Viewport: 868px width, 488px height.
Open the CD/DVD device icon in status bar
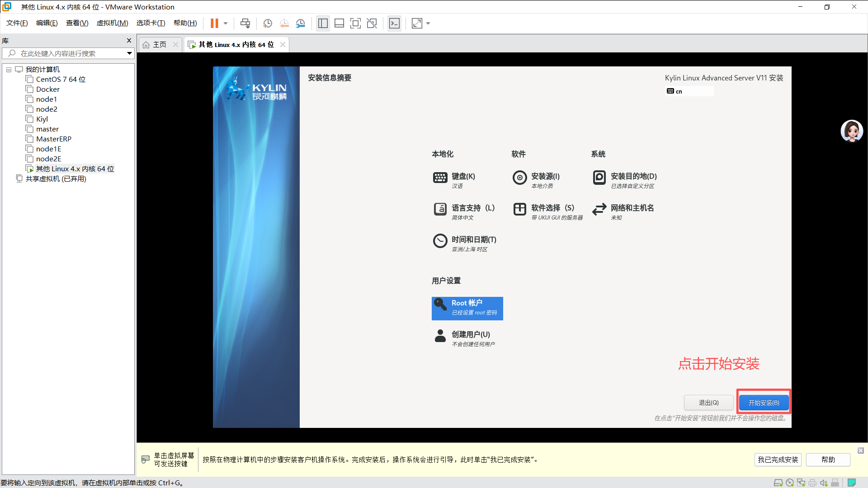tap(790, 483)
